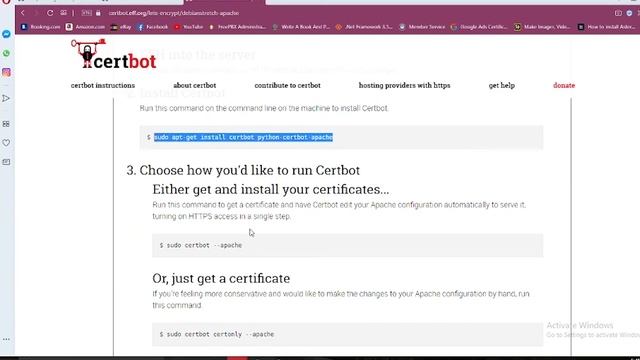Open the Amazon.com bookmark
Image resolution: width=640 pixels, height=360 pixels.
pyautogui.click(x=85, y=27)
